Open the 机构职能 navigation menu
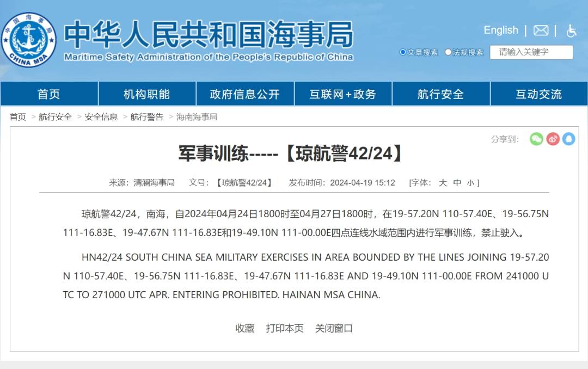Screen dimensions: 588x369 [147, 94]
